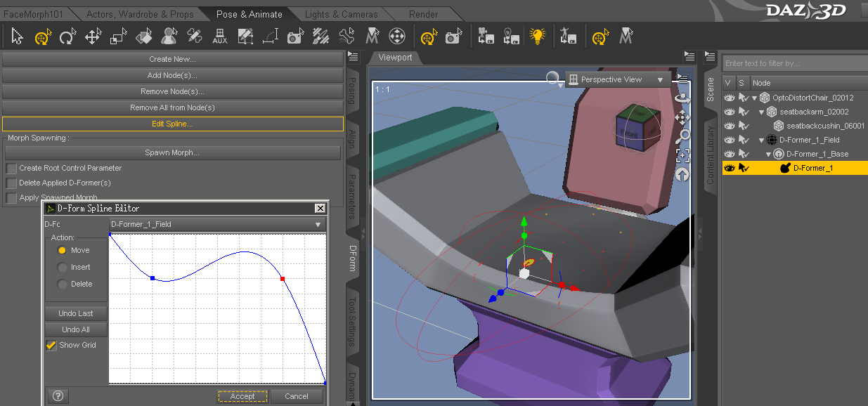Enable Create Root Control Parameter checkbox

(x=11, y=169)
